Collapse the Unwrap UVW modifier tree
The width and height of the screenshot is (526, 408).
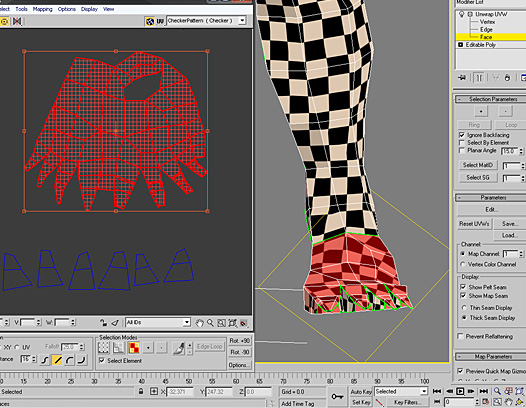[470, 14]
